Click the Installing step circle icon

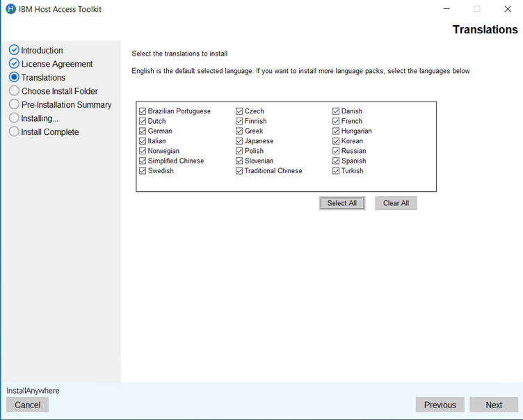tap(14, 118)
